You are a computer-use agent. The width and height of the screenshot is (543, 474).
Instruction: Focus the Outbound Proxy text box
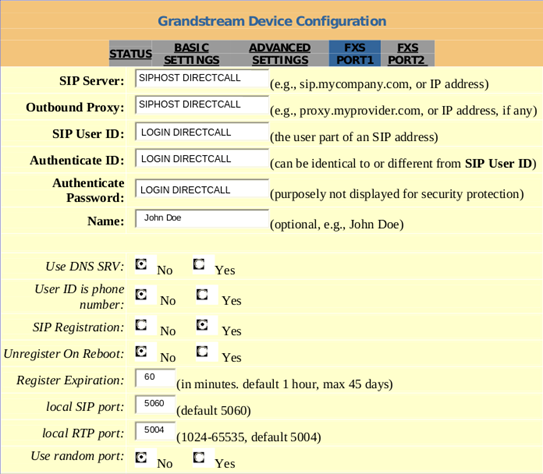[x=202, y=105]
